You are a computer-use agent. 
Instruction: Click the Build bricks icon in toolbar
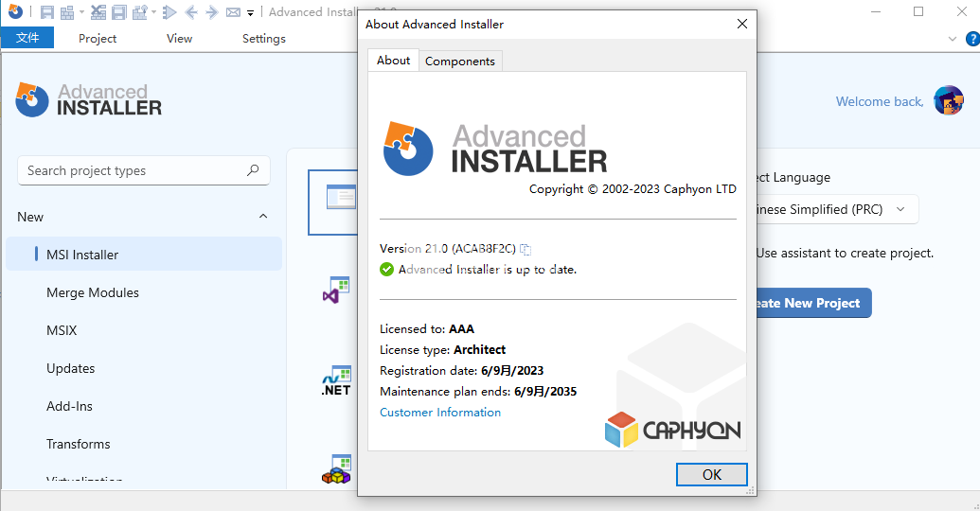[67, 12]
